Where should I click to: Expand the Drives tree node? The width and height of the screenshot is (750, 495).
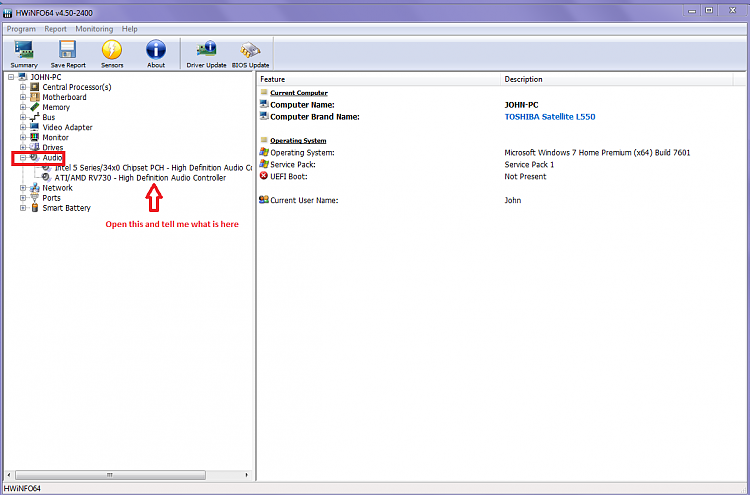[23, 147]
